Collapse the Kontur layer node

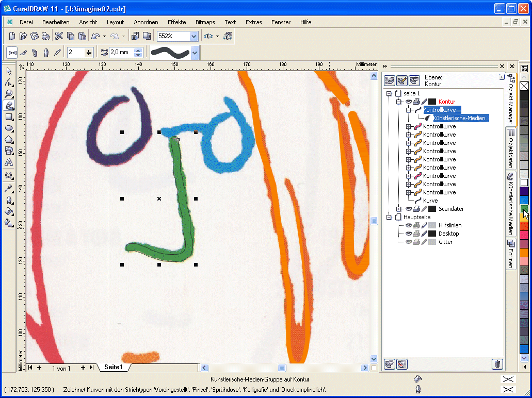click(x=399, y=102)
